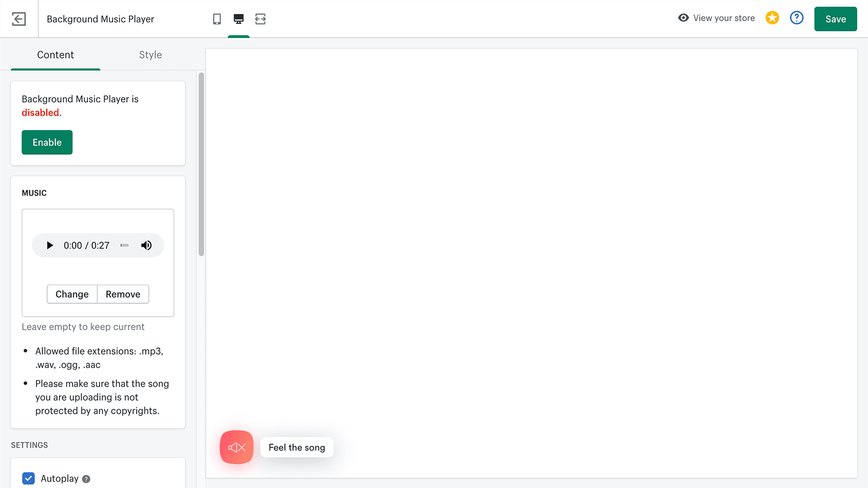Viewport: 868px width, 488px height.
Task: Click the back arrow to exit the editor
Action: coord(19,18)
